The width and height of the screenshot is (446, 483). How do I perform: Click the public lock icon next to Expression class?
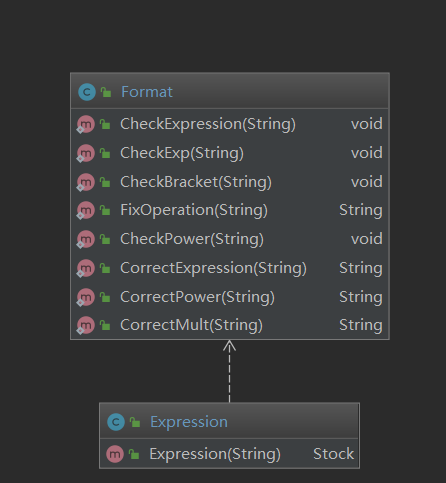point(135,422)
